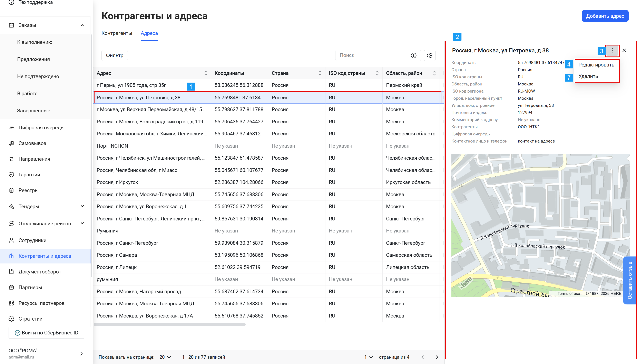The width and height of the screenshot is (637, 364).
Task: Collapse the Заказы menu group
Action: [x=82, y=25]
